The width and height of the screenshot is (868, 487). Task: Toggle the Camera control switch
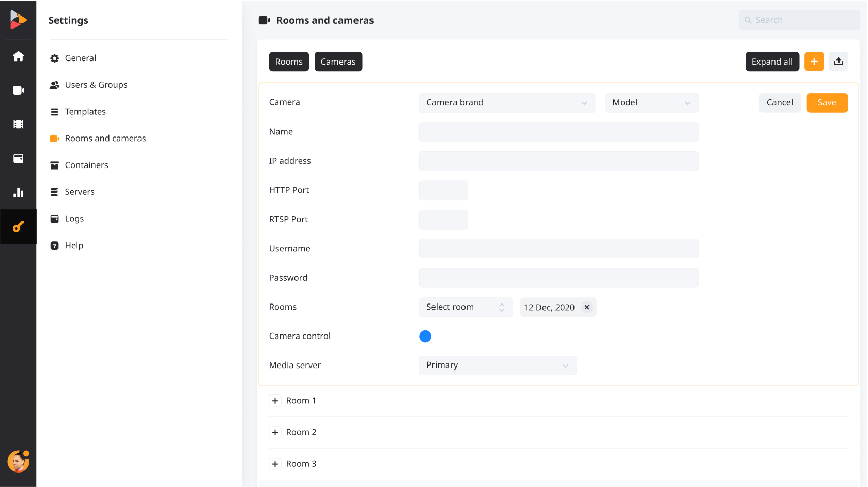point(425,337)
